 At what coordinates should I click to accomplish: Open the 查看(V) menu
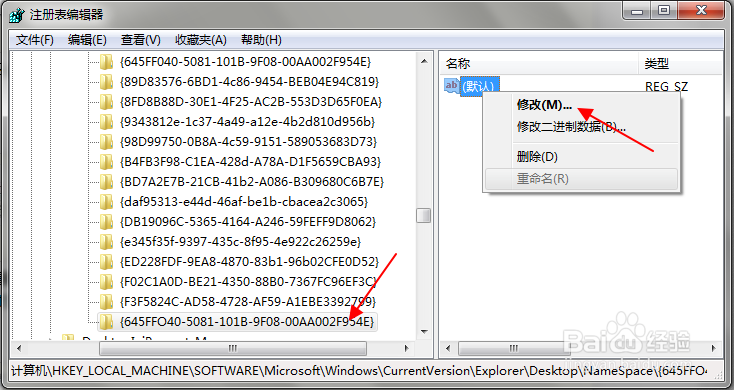[140, 40]
